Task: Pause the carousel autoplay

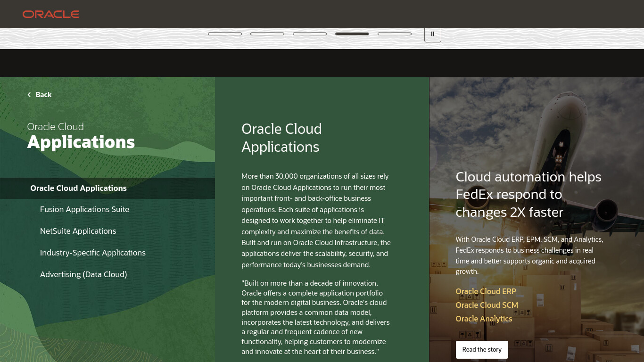Action: point(433,34)
